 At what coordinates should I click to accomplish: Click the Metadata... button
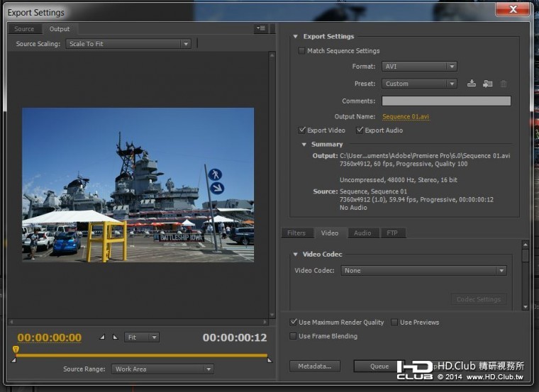click(x=314, y=366)
